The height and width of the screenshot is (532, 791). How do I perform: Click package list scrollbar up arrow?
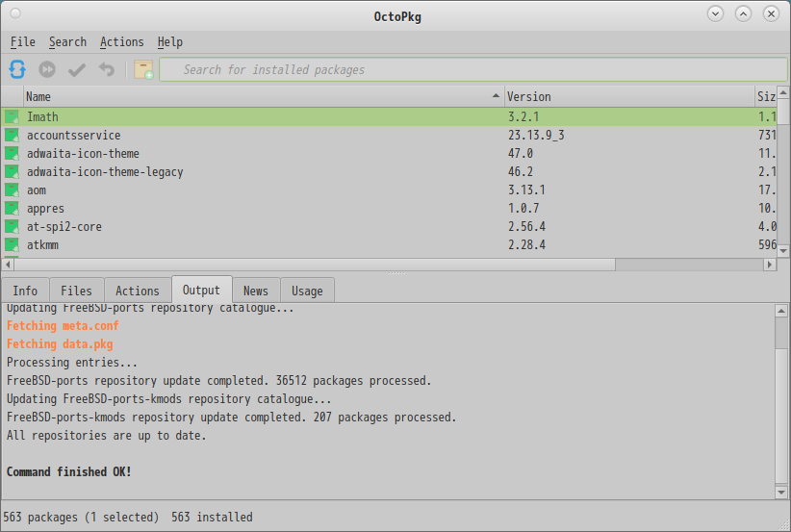coord(783,92)
